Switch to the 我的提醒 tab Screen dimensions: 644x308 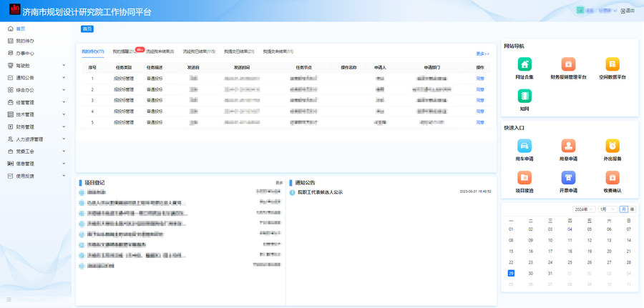click(123, 51)
